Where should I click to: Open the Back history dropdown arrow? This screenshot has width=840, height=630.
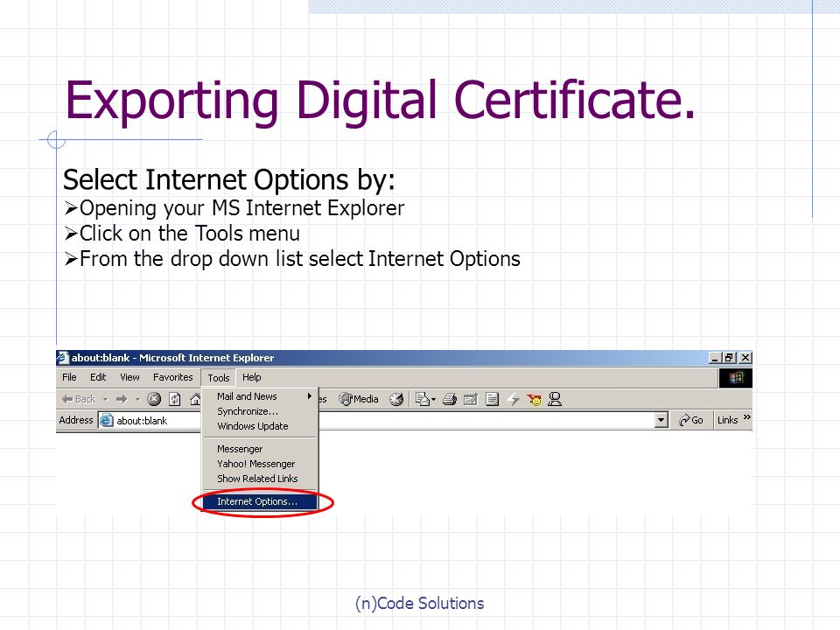point(106,399)
